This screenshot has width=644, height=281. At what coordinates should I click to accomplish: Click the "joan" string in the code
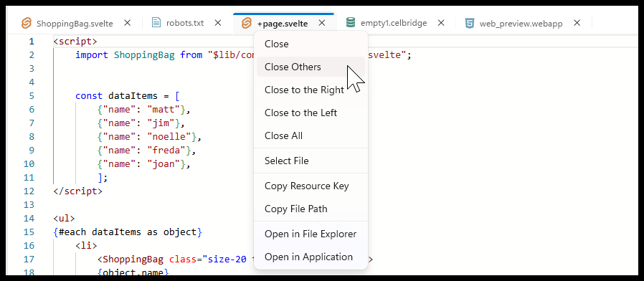tap(163, 164)
